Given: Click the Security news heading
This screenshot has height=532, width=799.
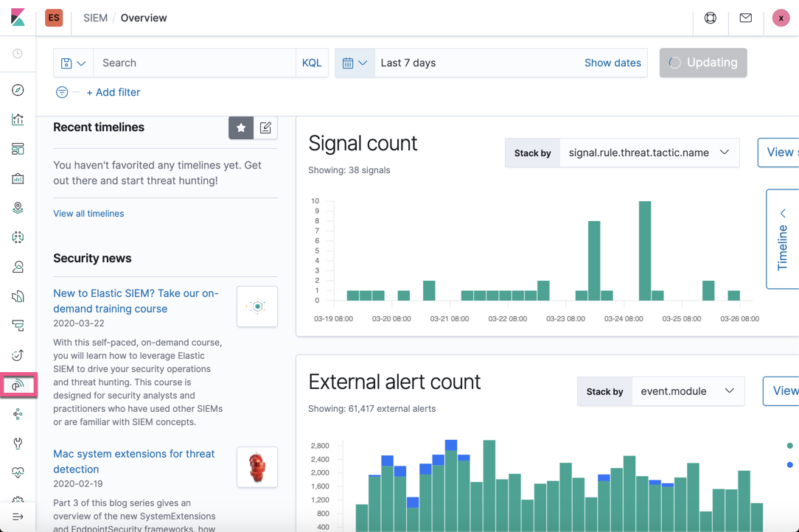Looking at the screenshot, I should tap(92, 259).
